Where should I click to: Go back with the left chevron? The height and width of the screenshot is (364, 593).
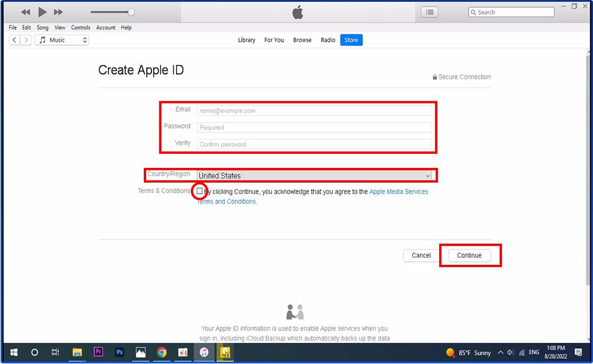[14, 40]
